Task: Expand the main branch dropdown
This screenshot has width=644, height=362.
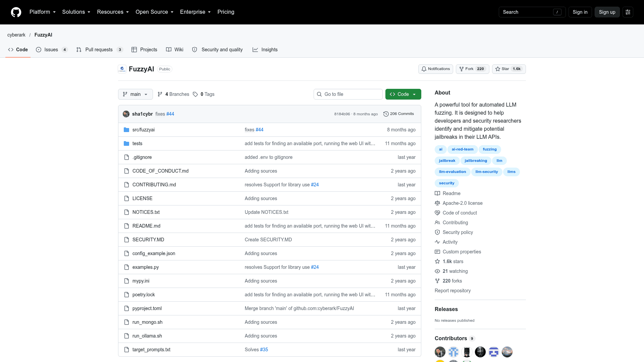Action: point(136,94)
